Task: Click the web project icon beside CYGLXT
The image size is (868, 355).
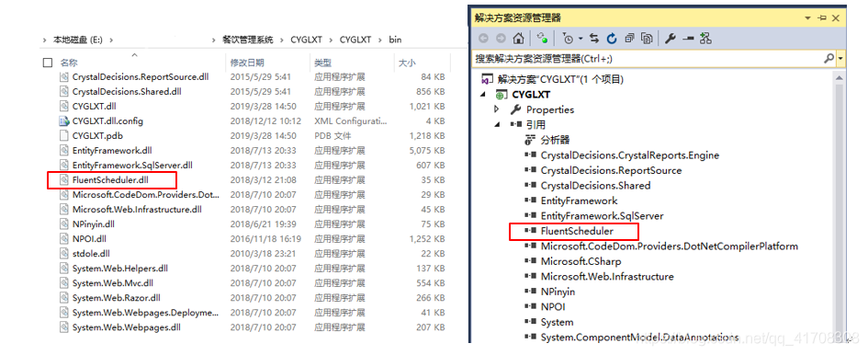Action: point(501,95)
